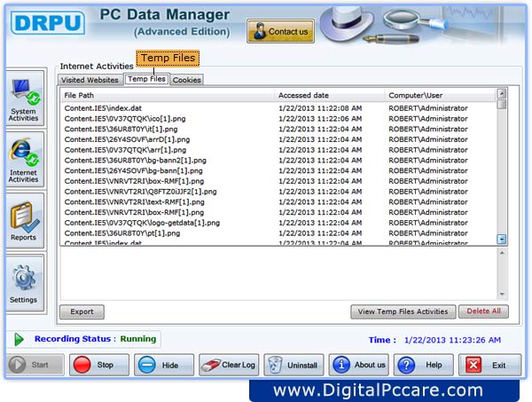532x402 pixels.
Task: Open System Activities panel icon
Action: coord(24,99)
